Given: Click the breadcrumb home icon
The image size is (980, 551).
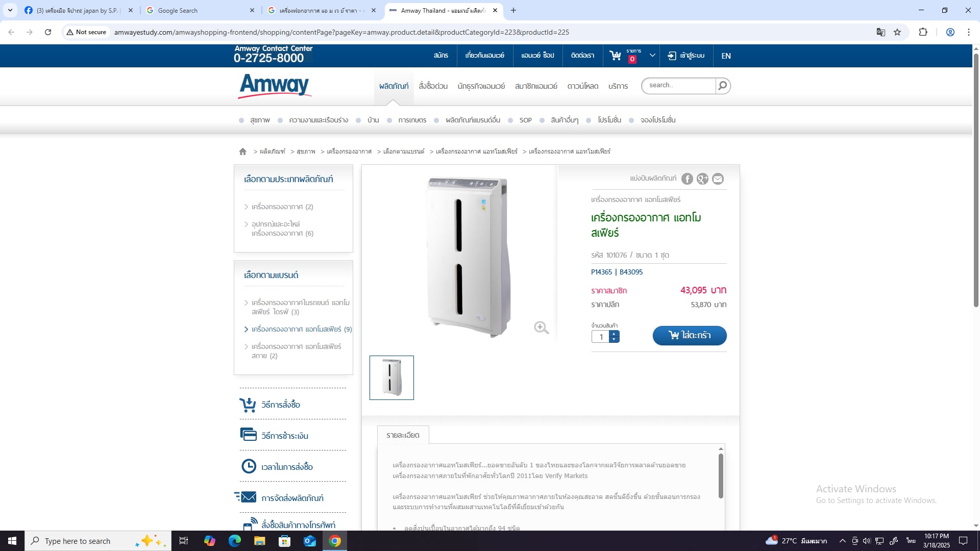Looking at the screenshot, I should [243, 152].
